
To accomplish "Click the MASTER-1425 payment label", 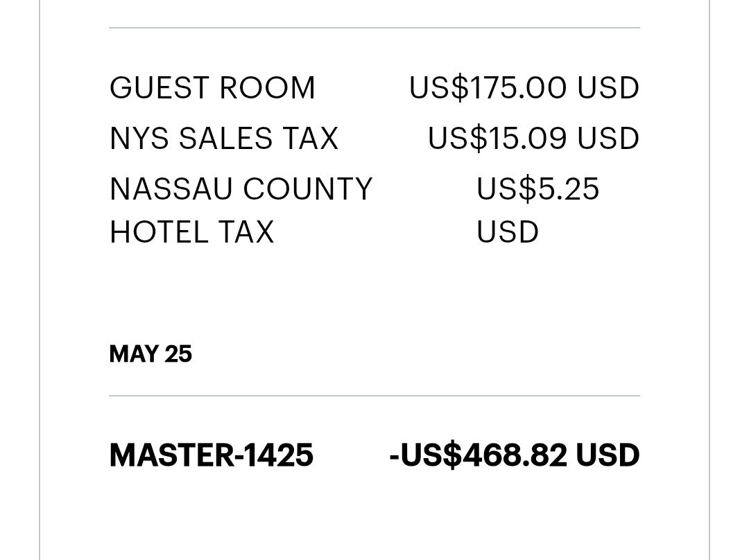I will click(x=211, y=455).
